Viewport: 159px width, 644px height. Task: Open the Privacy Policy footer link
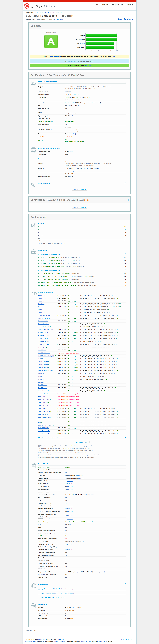tap(61, 639)
